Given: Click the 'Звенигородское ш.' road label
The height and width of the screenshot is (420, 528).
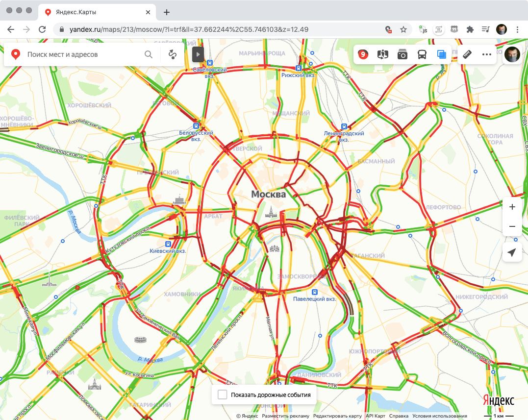Looking at the screenshot, I should 60,150.
